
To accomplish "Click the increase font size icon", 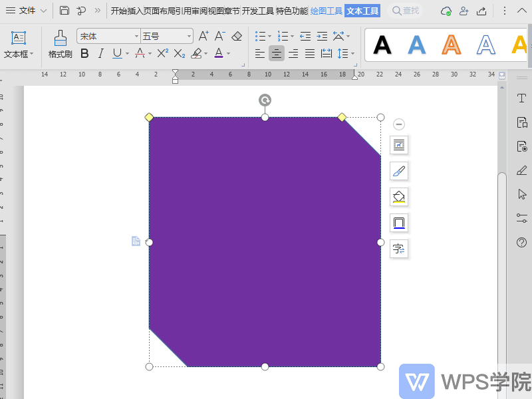I will tap(203, 36).
